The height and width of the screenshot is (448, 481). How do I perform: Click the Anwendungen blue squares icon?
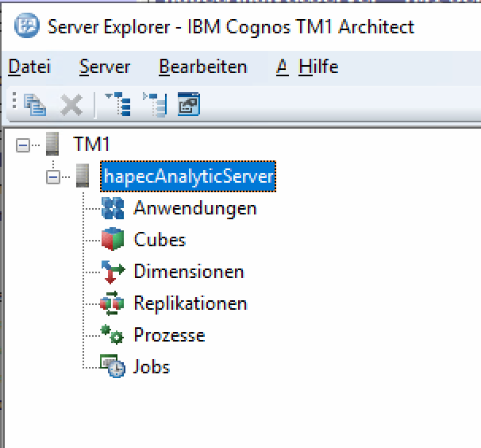[113, 208]
